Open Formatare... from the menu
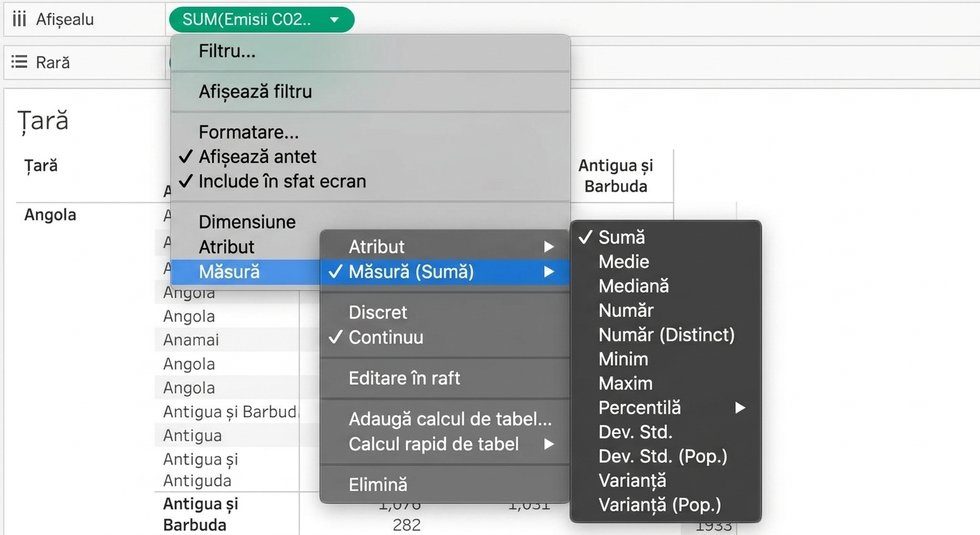Viewport: 980px width, 535px height. pyautogui.click(x=370, y=132)
